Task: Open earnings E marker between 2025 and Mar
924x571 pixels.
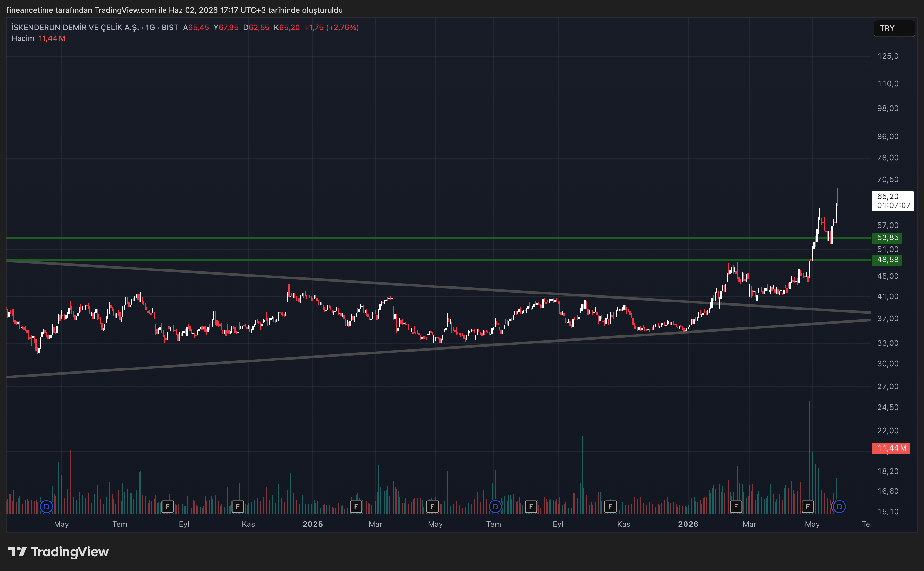Action: [x=356, y=506]
